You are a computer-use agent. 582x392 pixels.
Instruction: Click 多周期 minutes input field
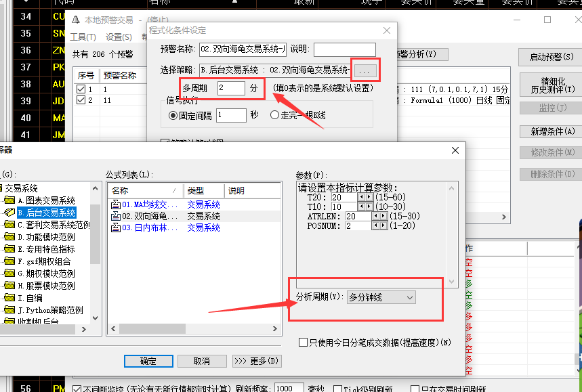231,88
